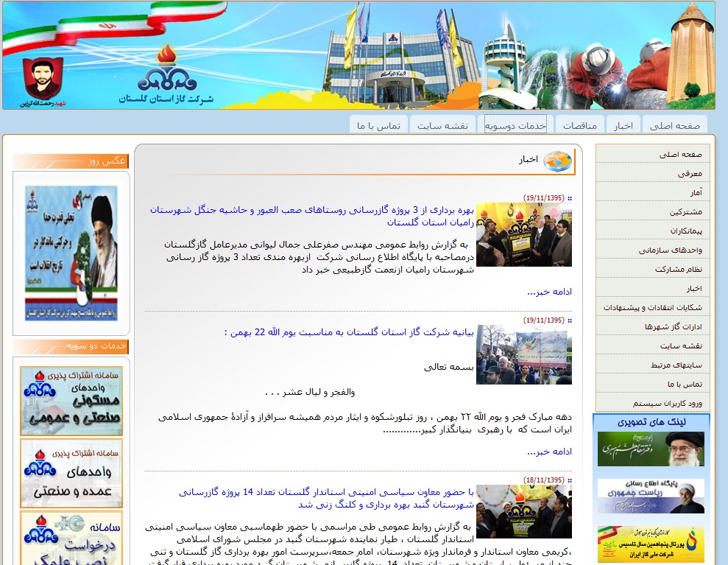This screenshot has height=565, width=728.
Task: Open the Supreme Leader office image link
Action: tap(651, 449)
